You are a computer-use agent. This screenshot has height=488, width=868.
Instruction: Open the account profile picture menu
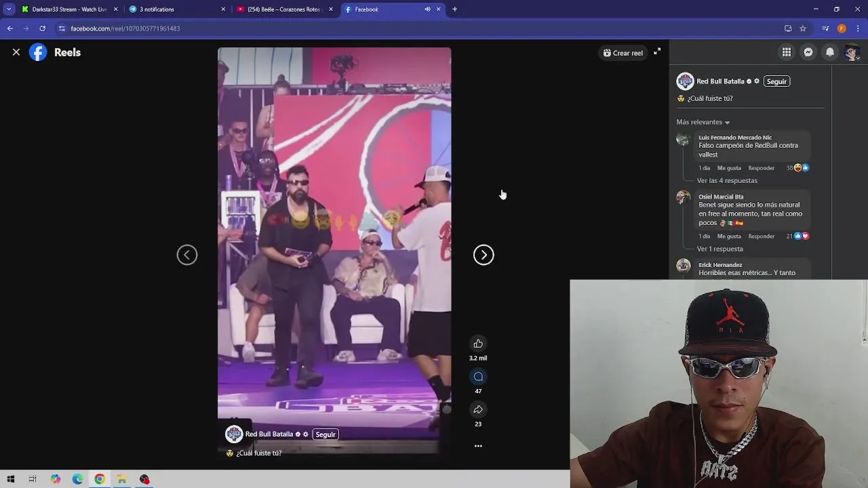[852, 52]
